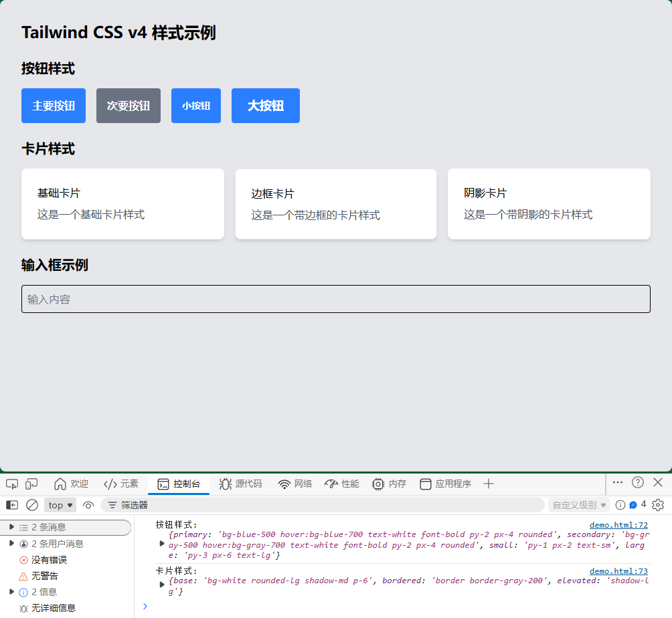Add more tools with plus icon
Viewport: 672px width, 618px height.
pyautogui.click(x=489, y=484)
